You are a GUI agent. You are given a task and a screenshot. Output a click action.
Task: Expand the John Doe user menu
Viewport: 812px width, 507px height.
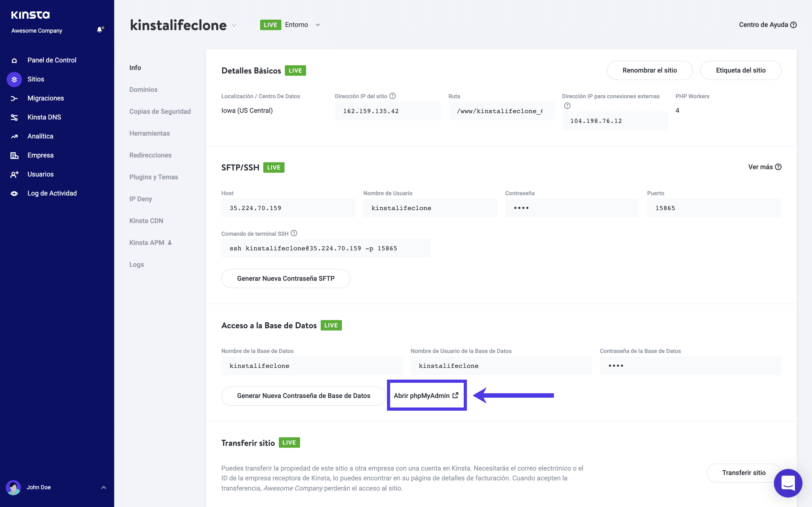click(x=104, y=487)
